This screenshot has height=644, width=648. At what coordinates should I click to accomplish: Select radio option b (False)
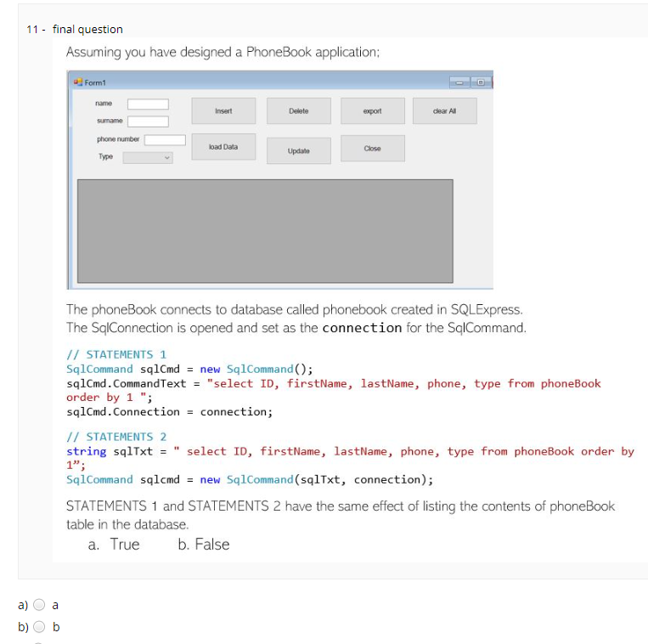(39, 627)
